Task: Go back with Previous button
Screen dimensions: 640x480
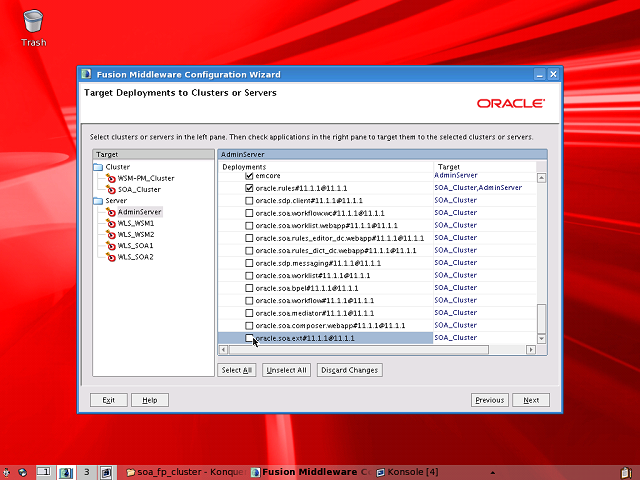Action: (x=489, y=400)
